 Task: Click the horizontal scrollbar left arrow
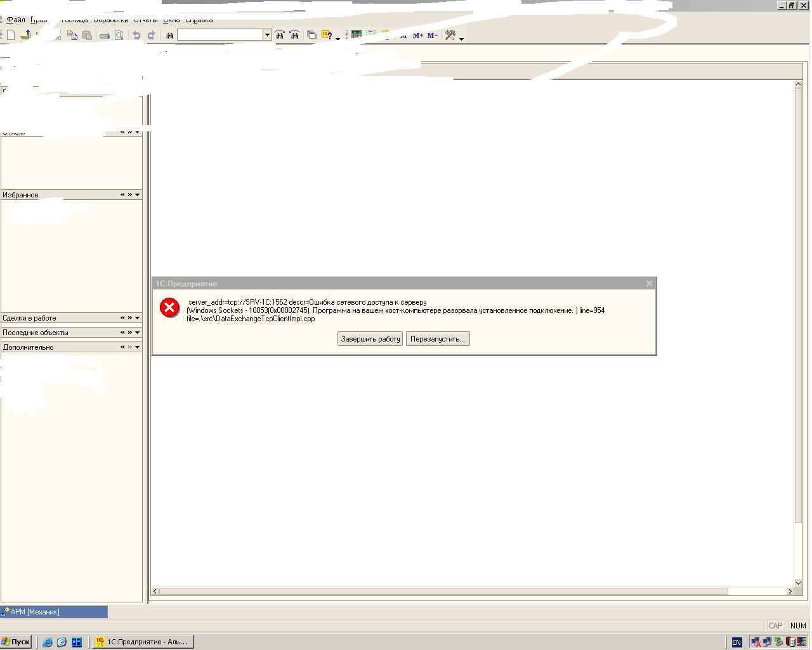click(x=155, y=591)
